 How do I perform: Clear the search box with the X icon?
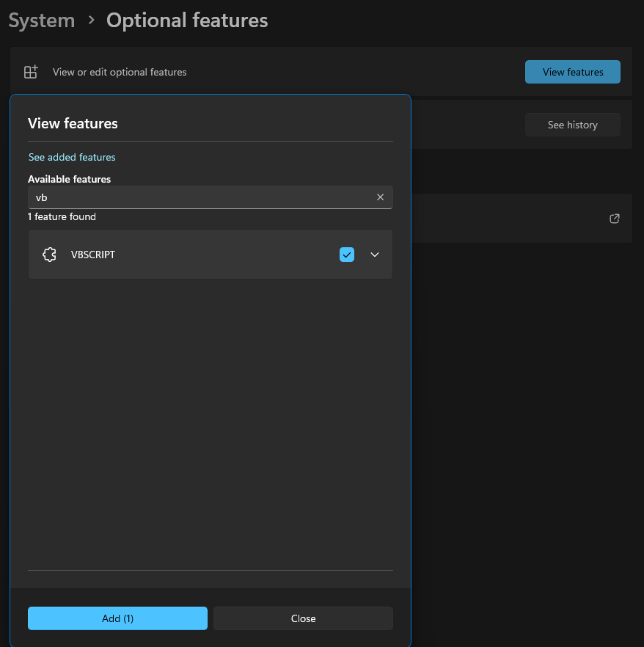[380, 197]
